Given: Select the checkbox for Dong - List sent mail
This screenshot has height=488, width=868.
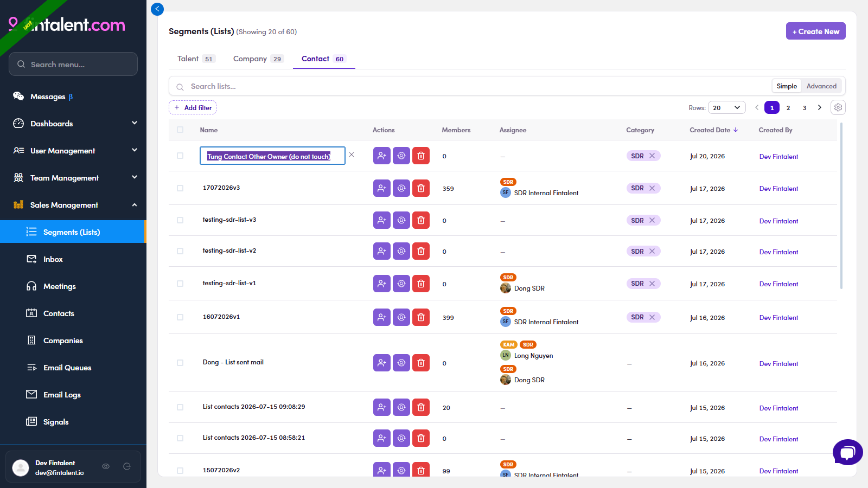Looking at the screenshot, I should [180, 363].
